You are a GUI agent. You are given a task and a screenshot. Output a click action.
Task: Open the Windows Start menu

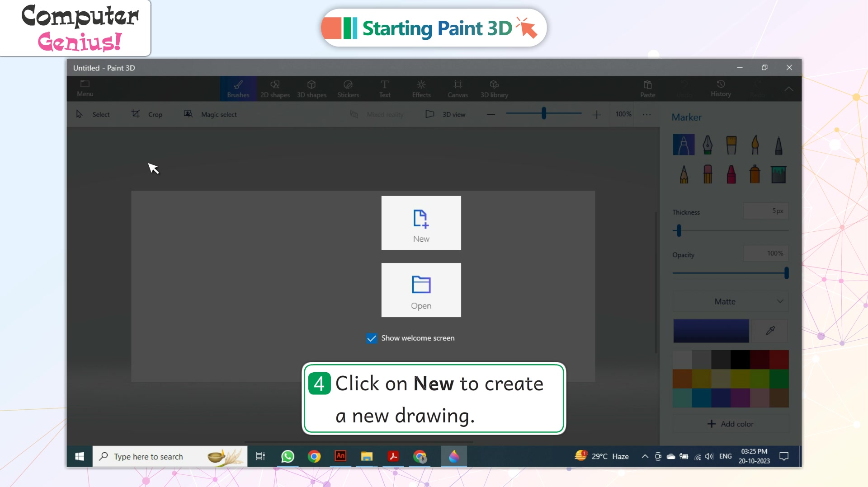[80, 456]
